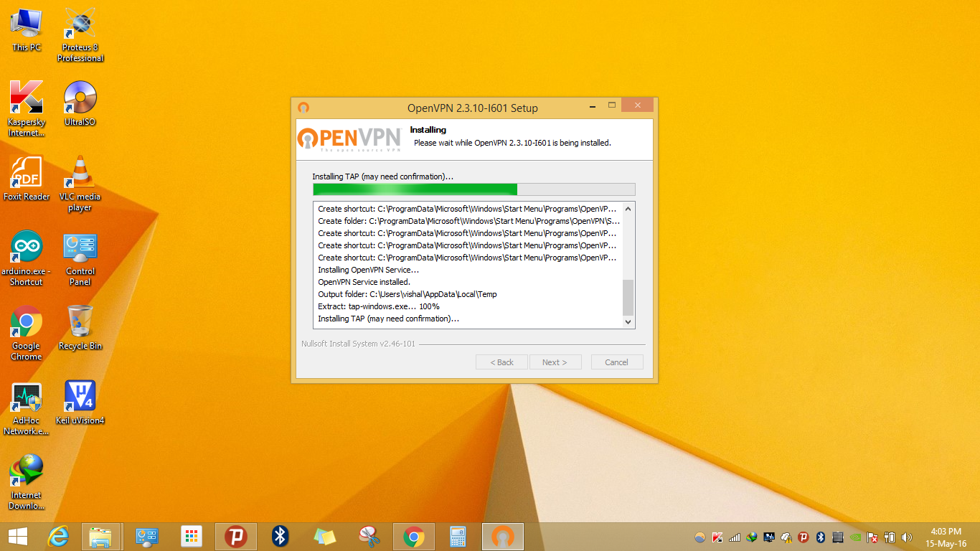Select the Internet Download Manager desktop icon
980x551 pixels.
coord(27,482)
